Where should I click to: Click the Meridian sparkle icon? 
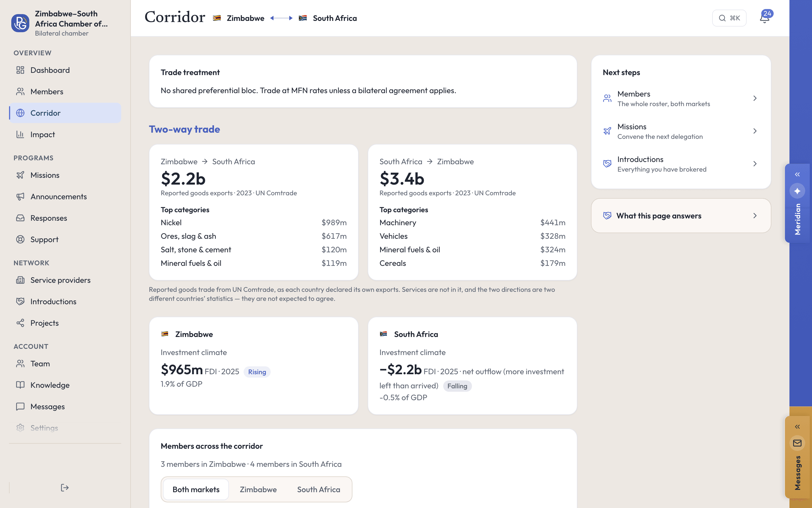pyautogui.click(x=797, y=191)
